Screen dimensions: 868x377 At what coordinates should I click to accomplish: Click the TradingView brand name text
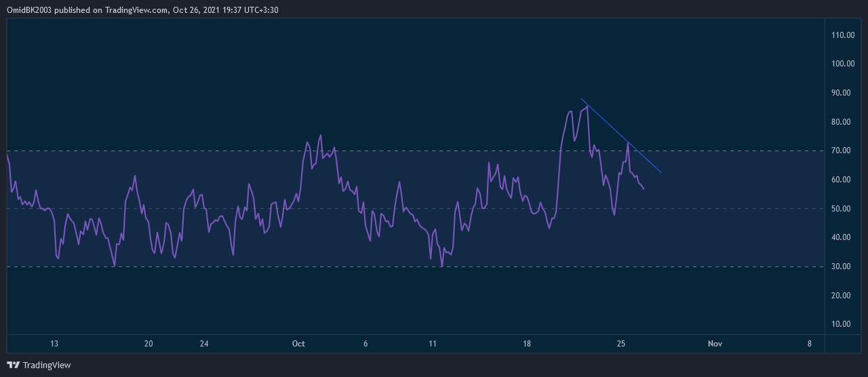47,365
